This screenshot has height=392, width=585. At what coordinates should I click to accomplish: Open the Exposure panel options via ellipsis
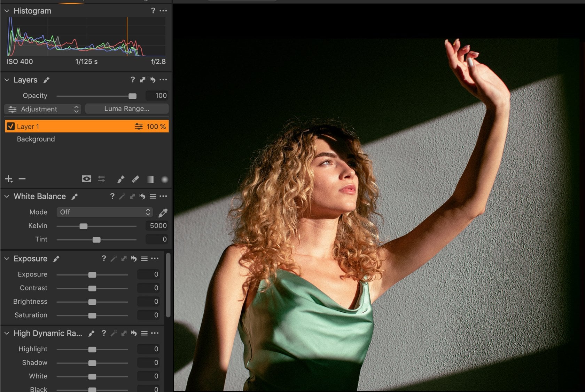point(155,258)
